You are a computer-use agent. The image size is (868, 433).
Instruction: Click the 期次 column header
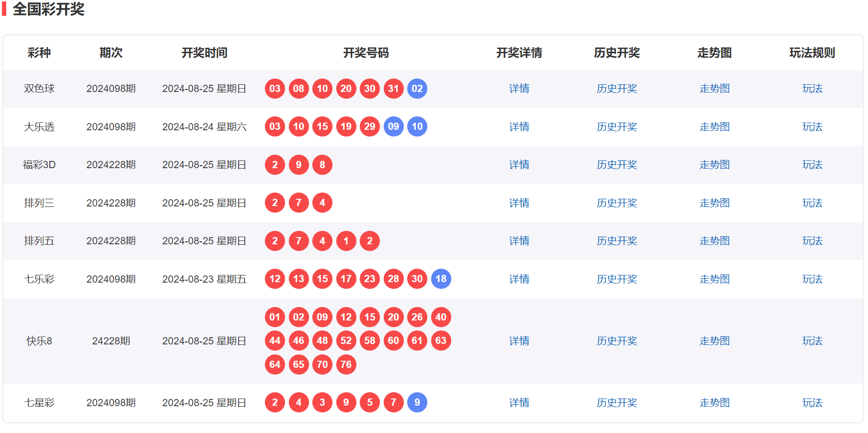click(111, 53)
